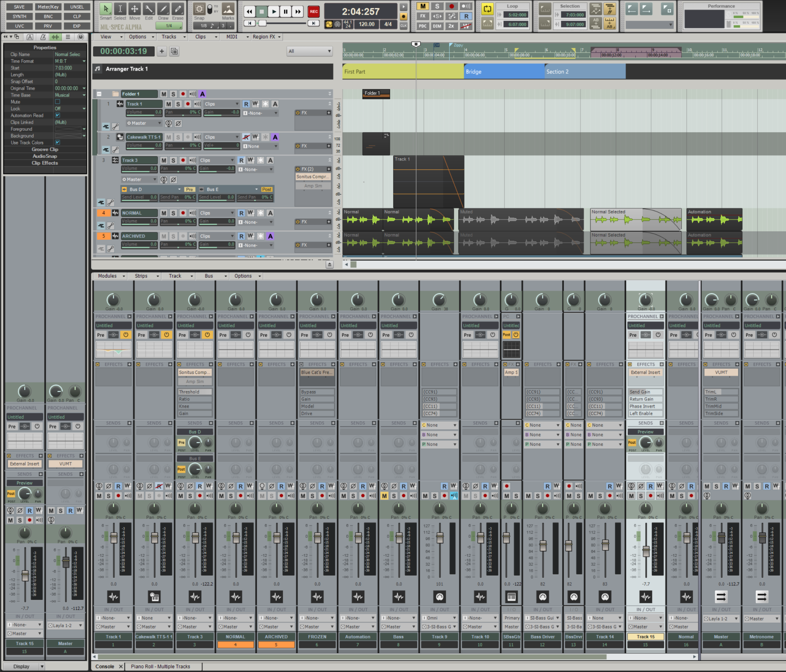Image resolution: width=786 pixels, height=672 pixels.
Task: Click the archive A button on Cakewalk TTS-1 track
Action: click(x=275, y=137)
